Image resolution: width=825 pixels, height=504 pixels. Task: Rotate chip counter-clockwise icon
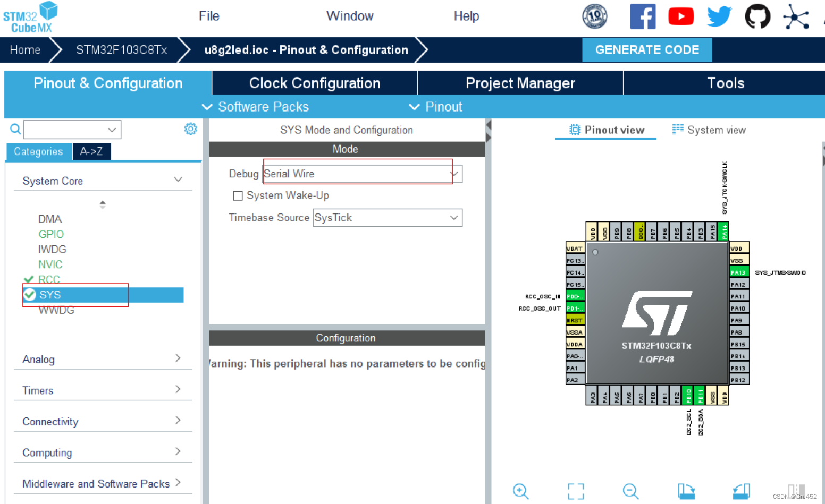tap(742, 491)
